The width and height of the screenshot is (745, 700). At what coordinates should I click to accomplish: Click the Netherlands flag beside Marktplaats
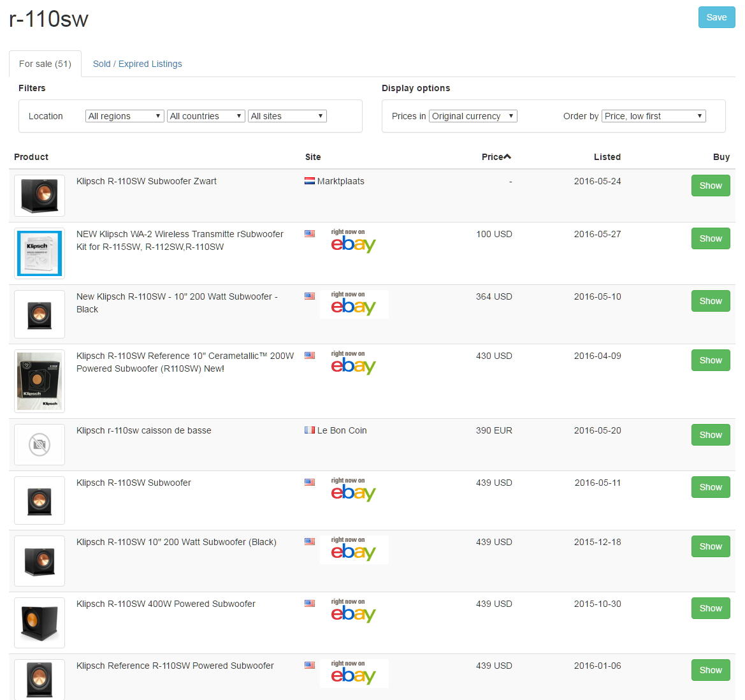(x=309, y=180)
